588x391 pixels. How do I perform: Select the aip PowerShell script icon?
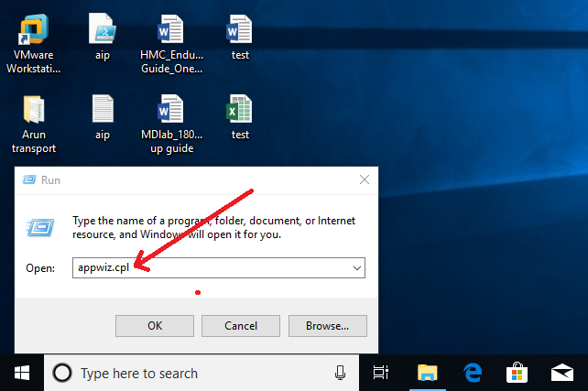click(x=103, y=38)
